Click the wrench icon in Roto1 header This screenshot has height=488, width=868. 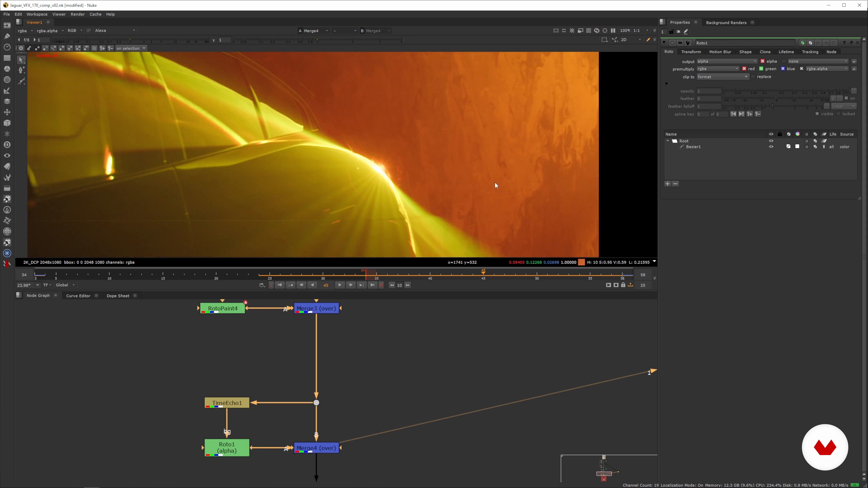(x=688, y=43)
